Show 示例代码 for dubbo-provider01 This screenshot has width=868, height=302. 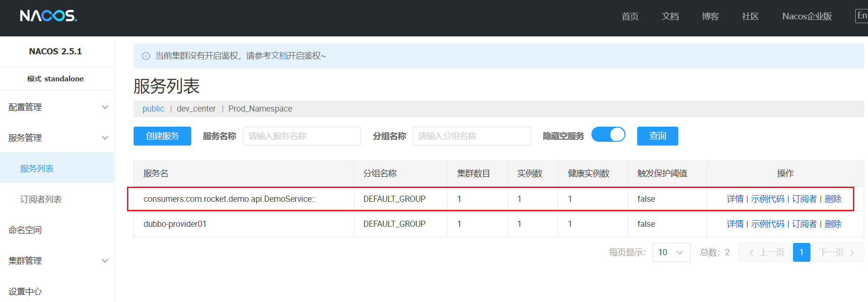[767, 224]
